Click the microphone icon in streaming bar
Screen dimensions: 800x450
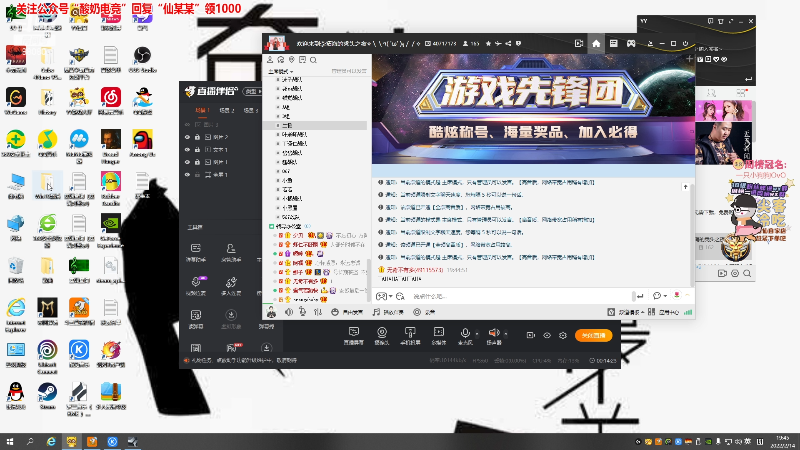pos(465,333)
